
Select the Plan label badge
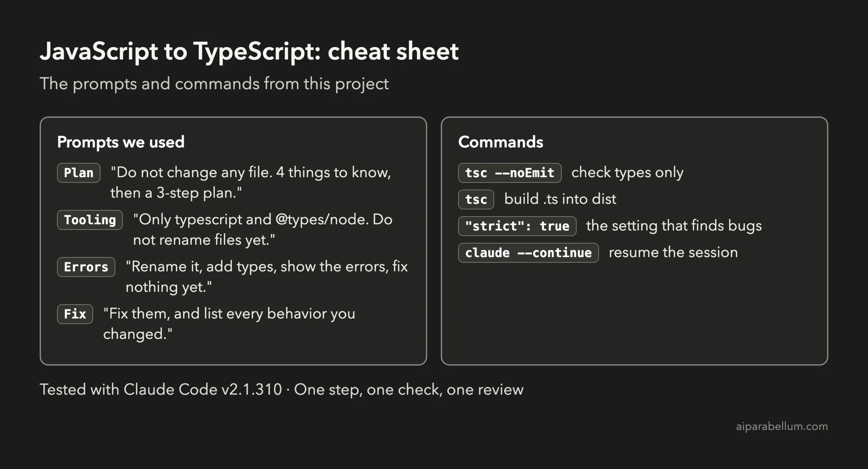pos(79,173)
